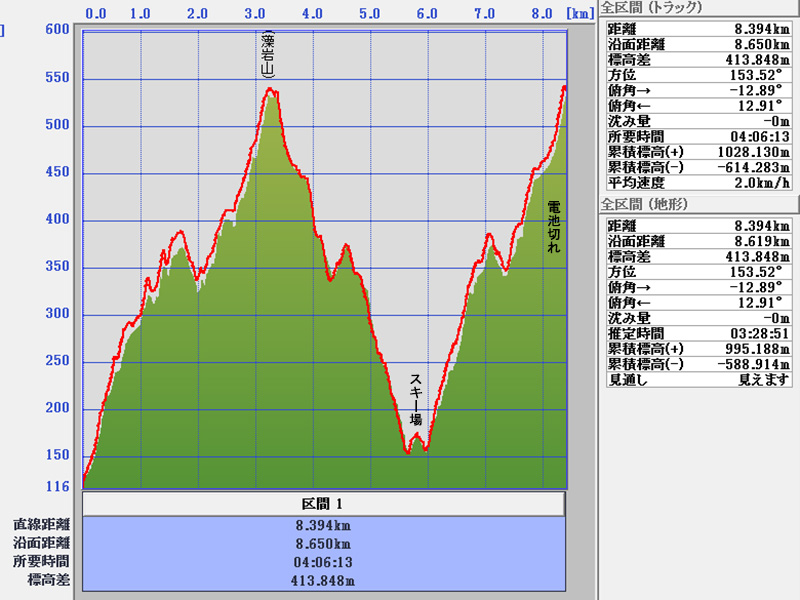Click the 電池切れ marker text

click(x=553, y=226)
